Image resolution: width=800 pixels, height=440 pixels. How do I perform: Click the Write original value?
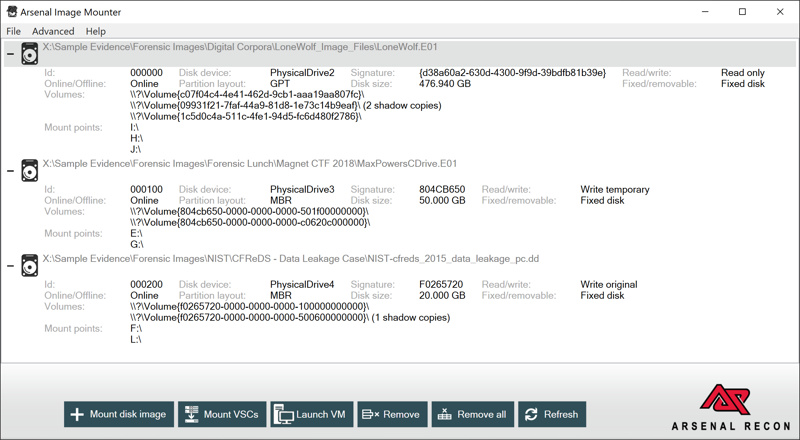pyautogui.click(x=609, y=284)
